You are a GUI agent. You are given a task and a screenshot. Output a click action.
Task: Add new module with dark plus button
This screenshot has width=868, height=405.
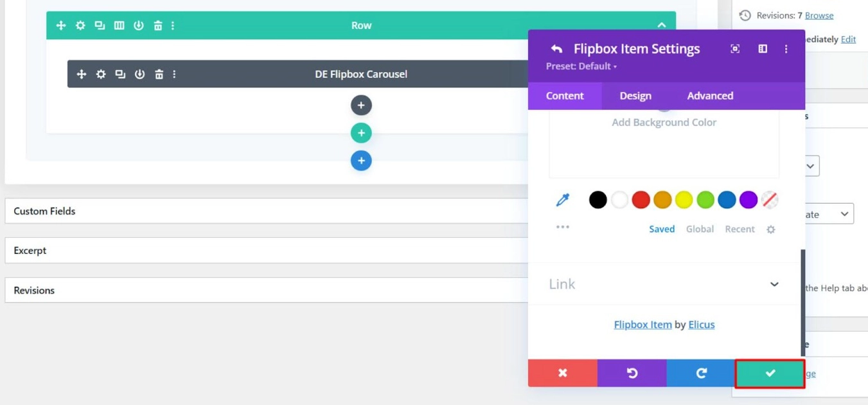click(x=361, y=105)
